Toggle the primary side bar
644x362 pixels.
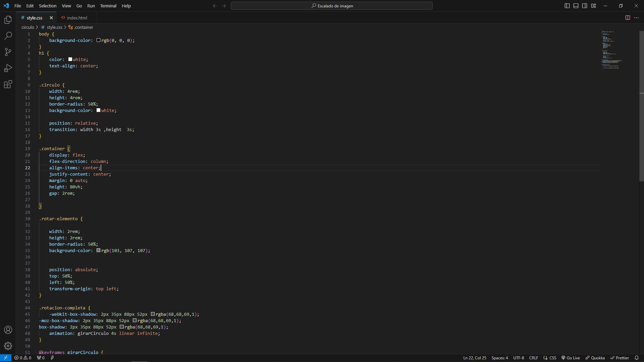567,6
